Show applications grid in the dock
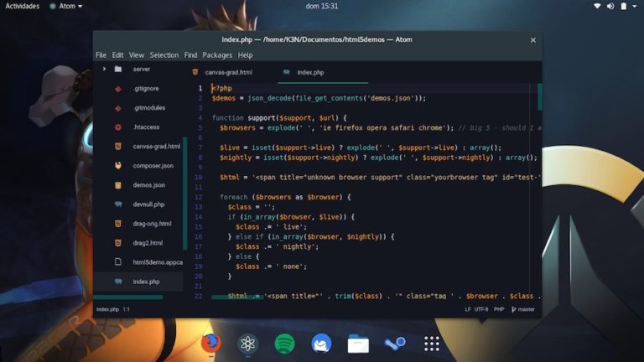The image size is (644, 362). tap(432, 344)
